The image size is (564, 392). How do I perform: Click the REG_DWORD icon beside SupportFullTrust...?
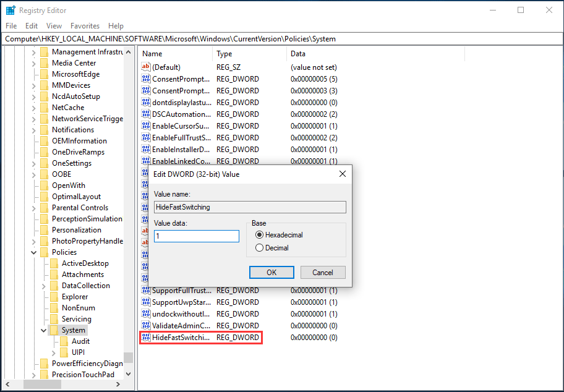coord(146,290)
